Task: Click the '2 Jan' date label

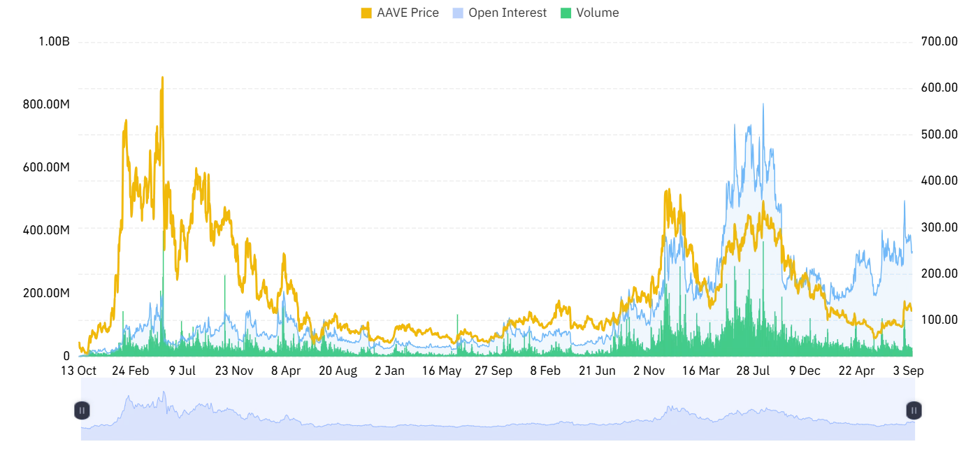Action: click(x=389, y=371)
